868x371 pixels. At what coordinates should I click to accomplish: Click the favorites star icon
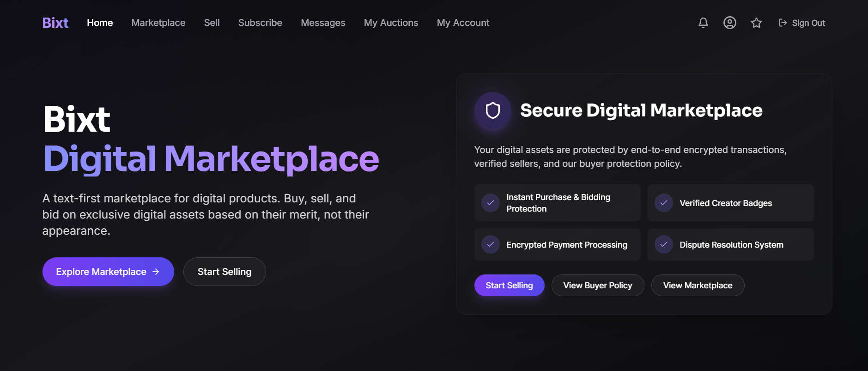click(x=756, y=23)
